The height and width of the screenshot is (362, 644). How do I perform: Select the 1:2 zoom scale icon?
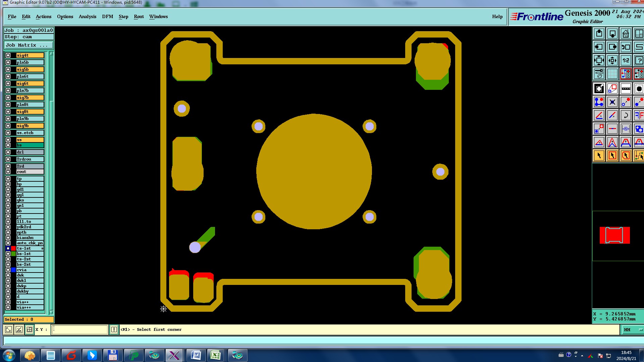[626, 60]
